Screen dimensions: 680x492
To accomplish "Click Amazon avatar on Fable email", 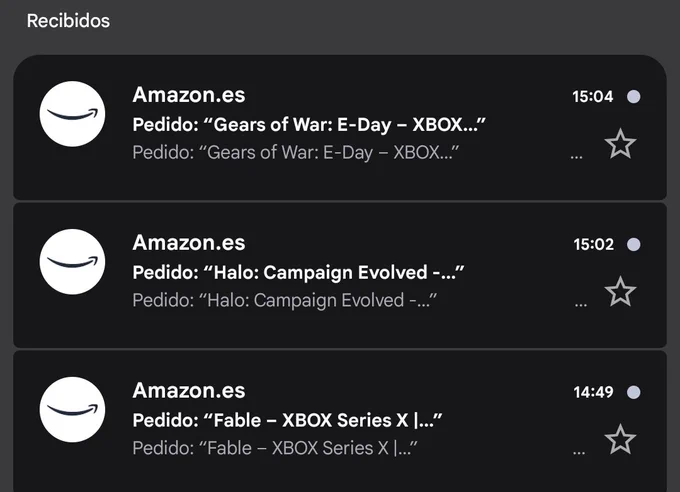I will pyautogui.click(x=72, y=410).
